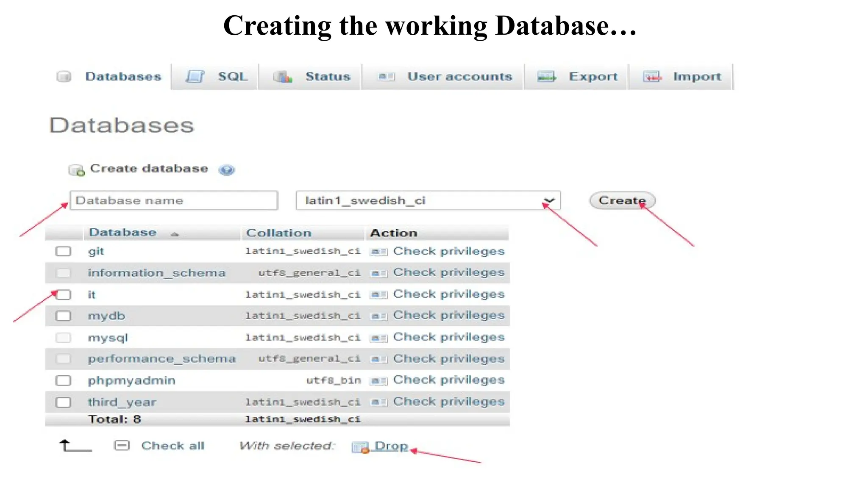The height and width of the screenshot is (488, 868).
Task: Open the Create database help icon
Action: [227, 170]
